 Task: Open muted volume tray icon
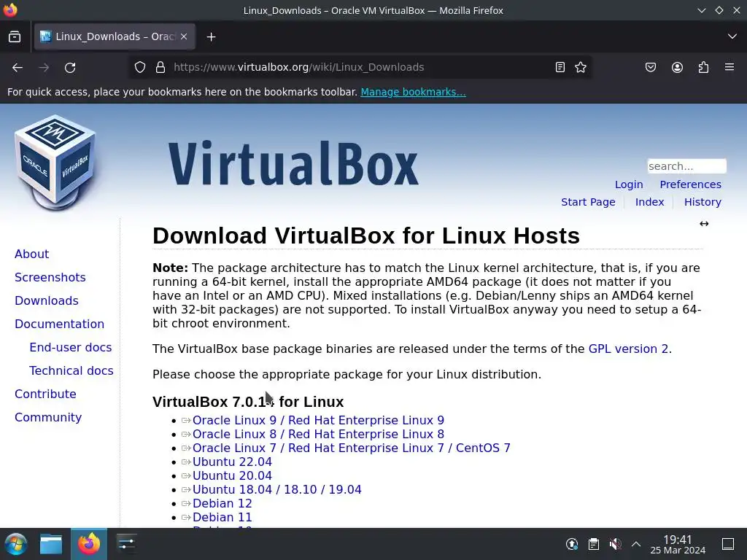[x=615, y=544]
